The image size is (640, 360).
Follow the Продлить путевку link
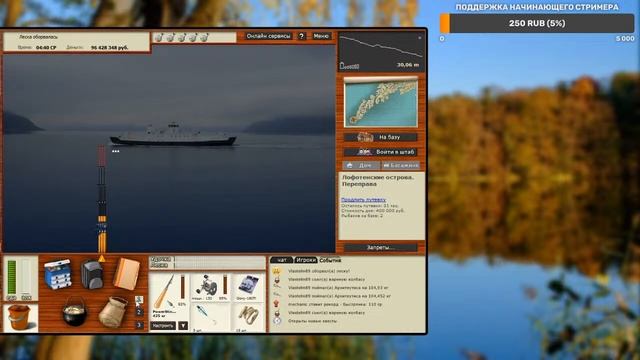tap(363, 200)
